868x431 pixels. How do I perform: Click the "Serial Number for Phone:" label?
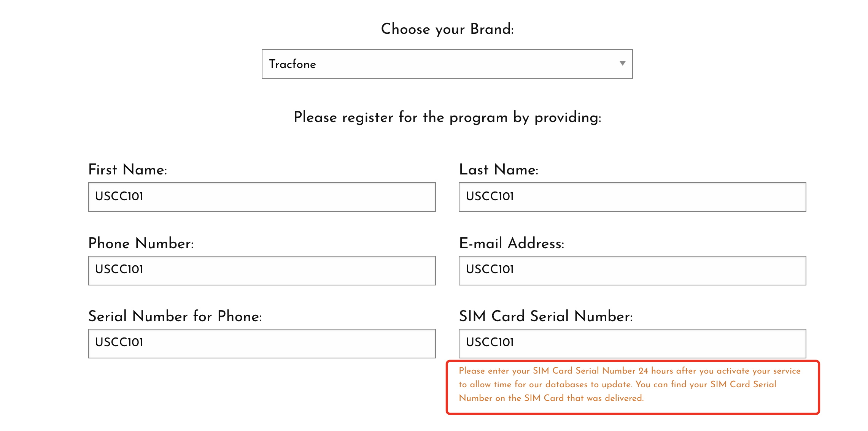(x=175, y=316)
